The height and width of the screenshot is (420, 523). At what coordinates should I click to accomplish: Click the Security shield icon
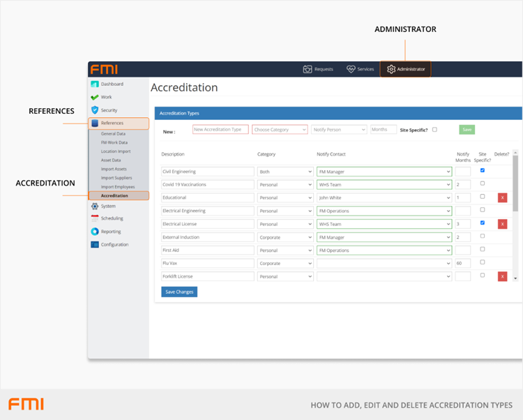pyautogui.click(x=95, y=110)
